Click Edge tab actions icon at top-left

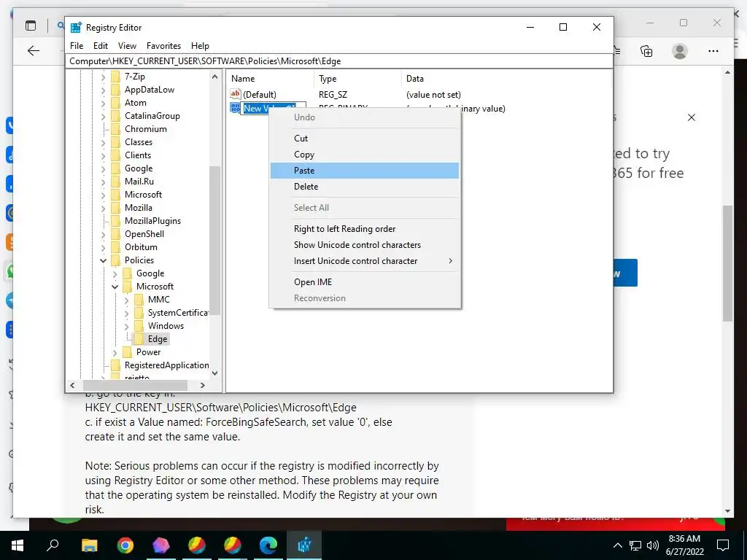(31, 26)
